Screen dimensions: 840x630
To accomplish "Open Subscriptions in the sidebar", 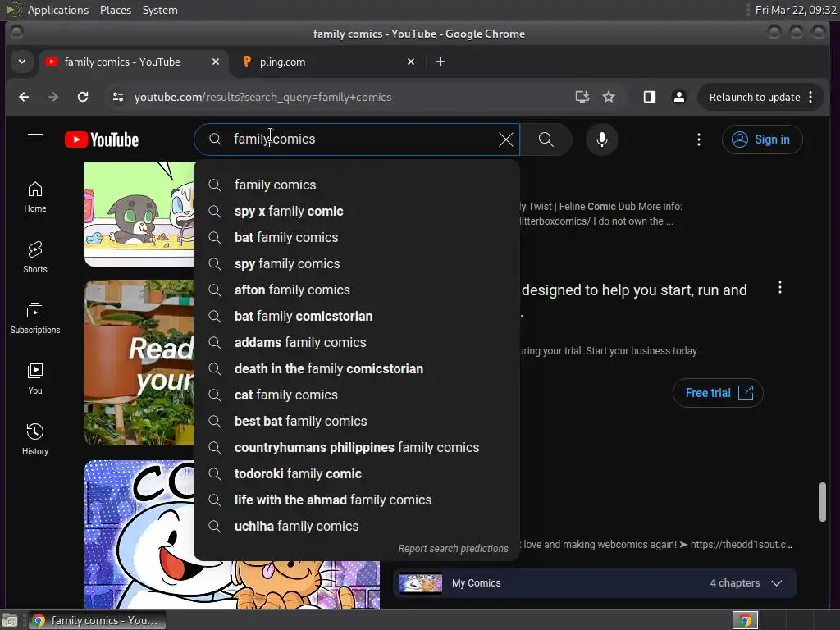I will (x=35, y=318).
